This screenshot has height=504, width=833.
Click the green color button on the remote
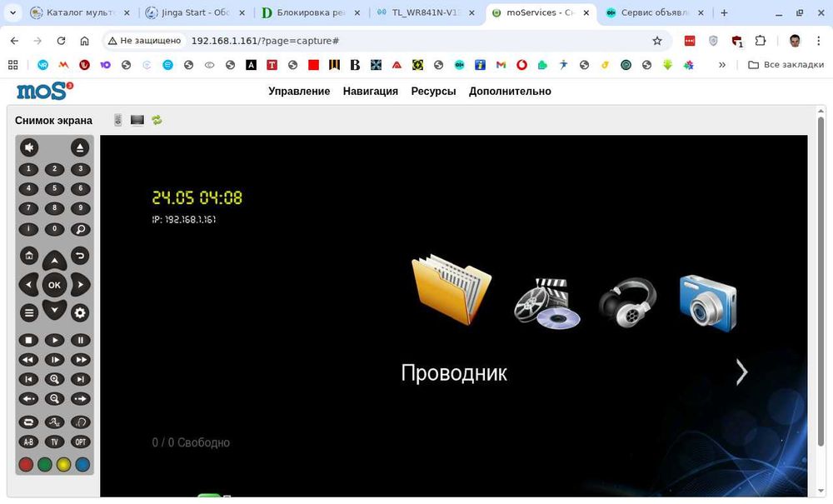pyautogui.click(x=45, y=465)
